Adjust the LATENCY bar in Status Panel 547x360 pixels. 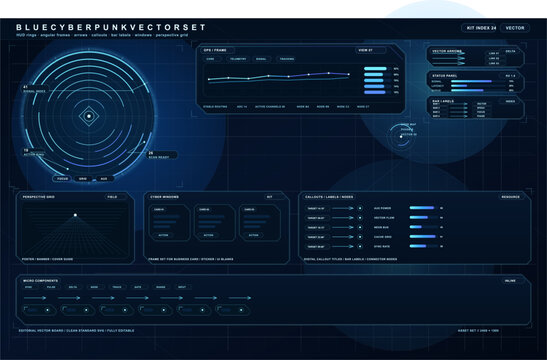click(478, 86)
